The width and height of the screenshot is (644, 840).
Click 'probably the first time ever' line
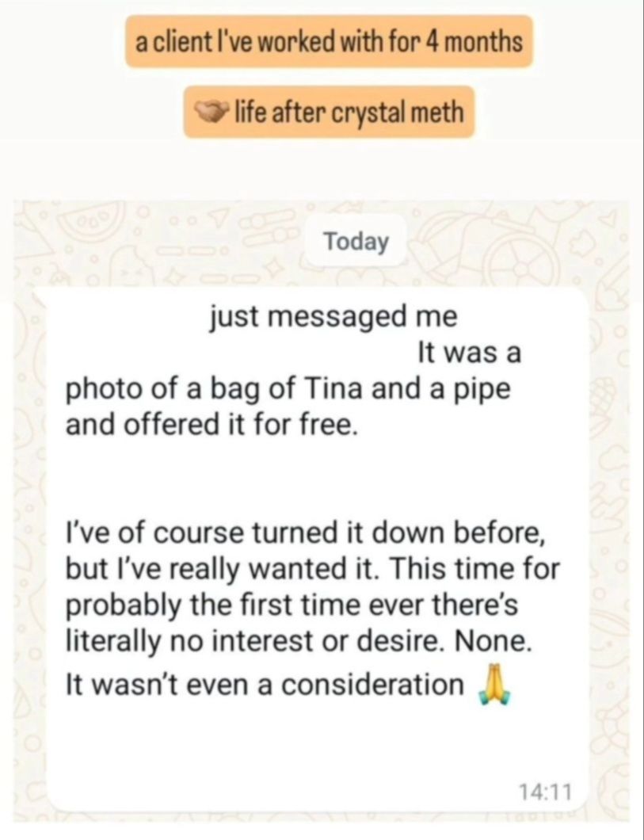tap(291, 605)
